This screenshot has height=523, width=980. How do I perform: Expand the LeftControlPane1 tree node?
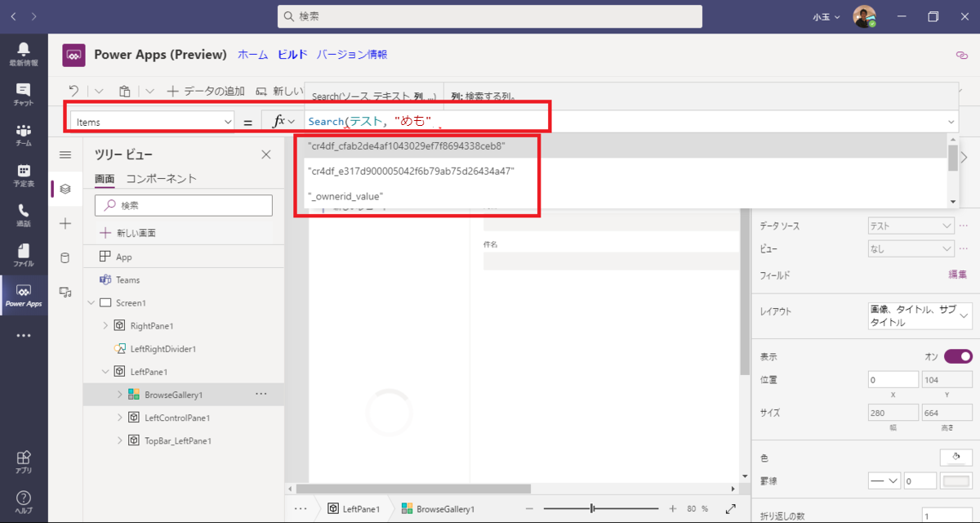tap(120, 418)
